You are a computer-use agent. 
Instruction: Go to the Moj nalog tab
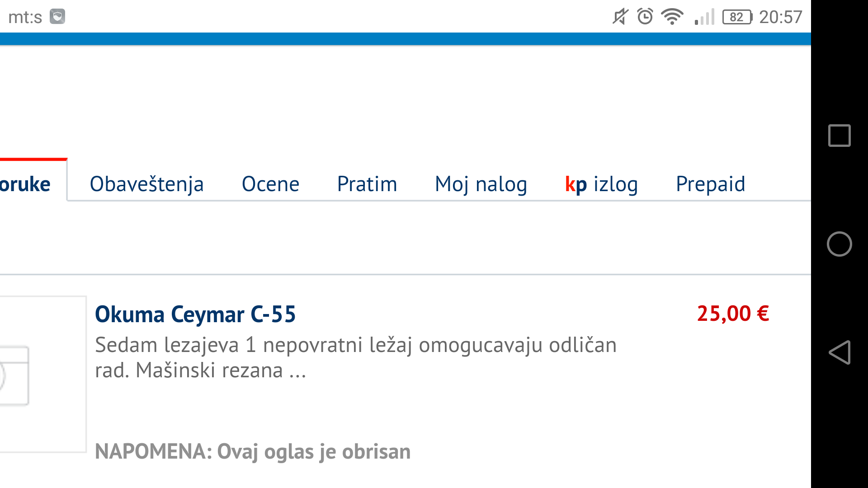point(481,184)
